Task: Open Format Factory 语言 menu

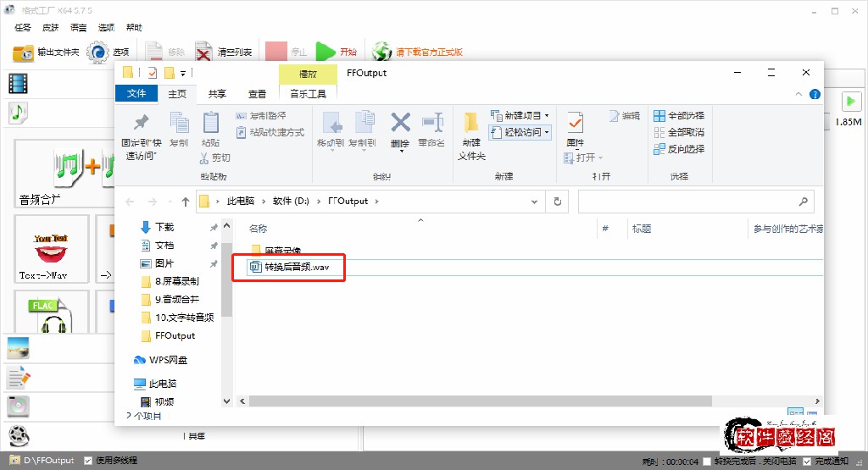Action: tap(78, 28)
